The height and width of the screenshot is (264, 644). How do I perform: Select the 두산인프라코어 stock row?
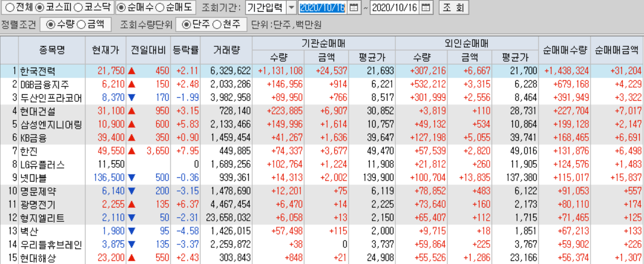click(x=322, y=98)
